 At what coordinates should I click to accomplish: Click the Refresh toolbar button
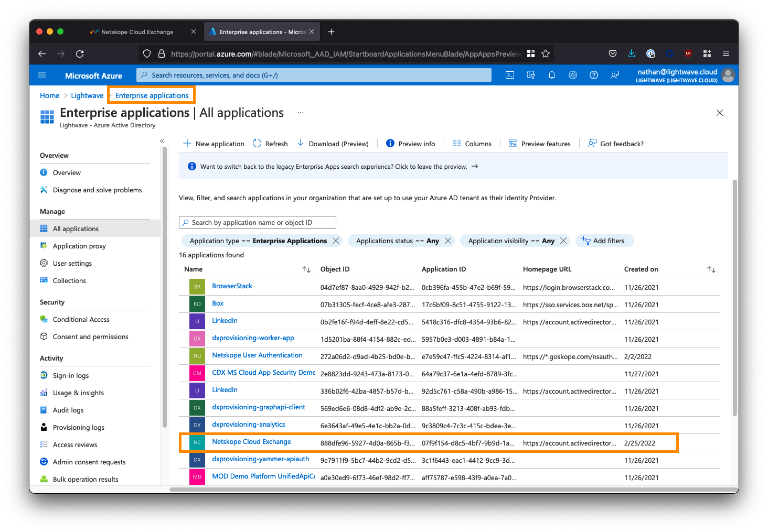pos(270,144)
